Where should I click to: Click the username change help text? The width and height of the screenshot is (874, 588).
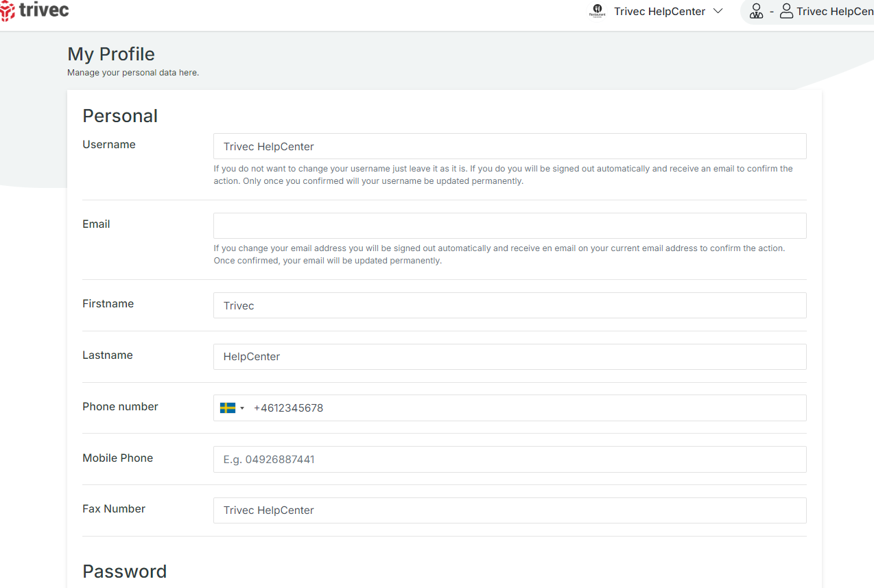point(503,175)
